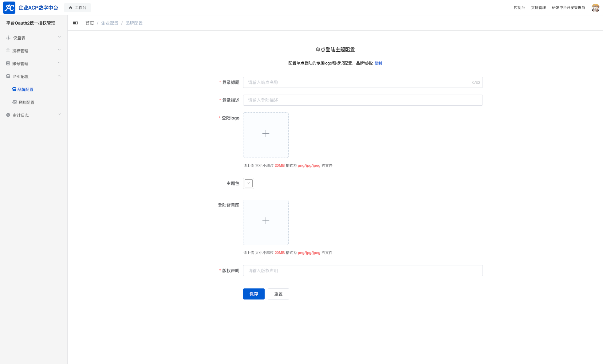Click the 复制 link for brand domain

[378, 63]
